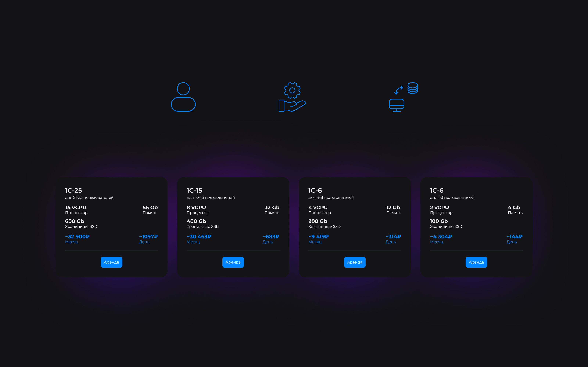Viewport: 588px width, 367px height.
Task: Click the ~144₽ daily price
Action: [x=514, y=236]
